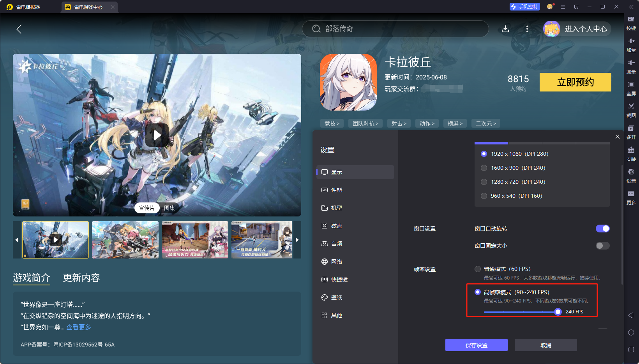
Task: Tap the Android recents square button
Action: (631, 350)
